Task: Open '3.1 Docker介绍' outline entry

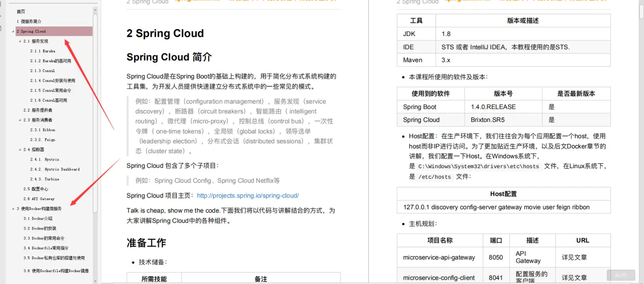Action: [38, 219]
